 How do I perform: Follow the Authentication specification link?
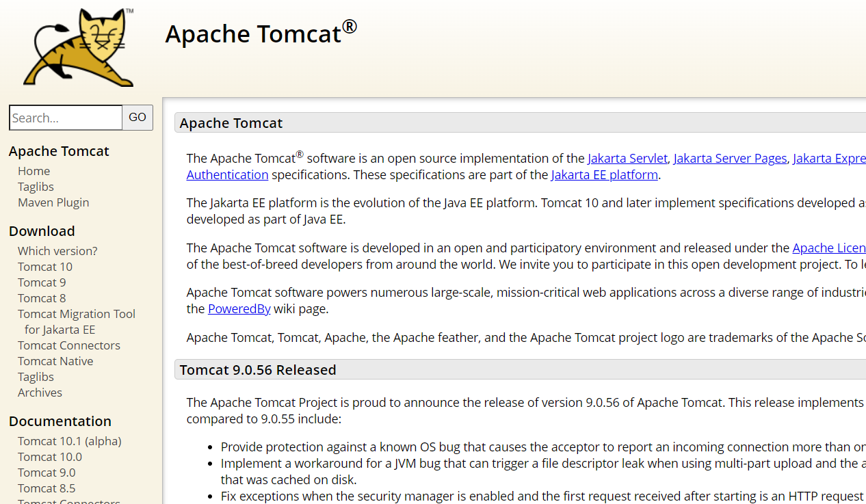(x=227, y=174)
